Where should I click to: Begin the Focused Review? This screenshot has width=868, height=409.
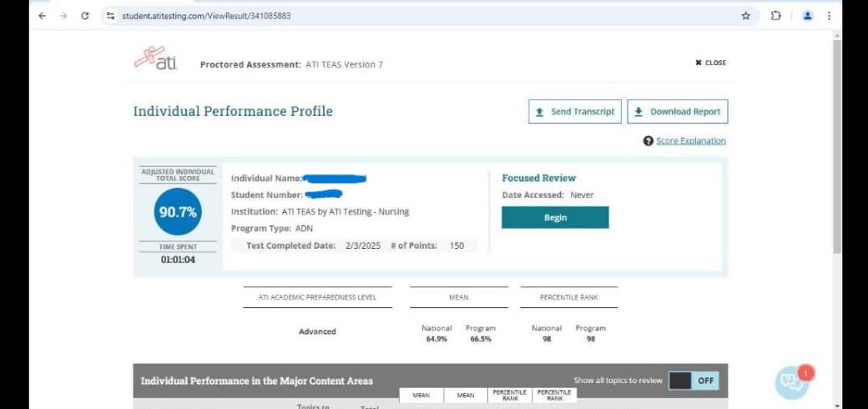tap(555, 218)
